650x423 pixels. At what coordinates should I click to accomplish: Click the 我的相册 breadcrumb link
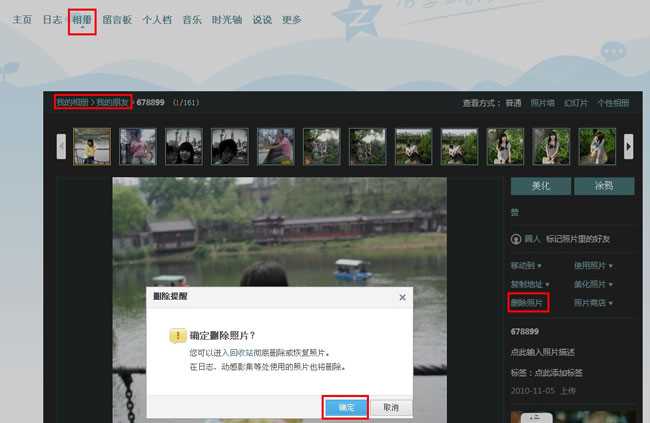71,102
